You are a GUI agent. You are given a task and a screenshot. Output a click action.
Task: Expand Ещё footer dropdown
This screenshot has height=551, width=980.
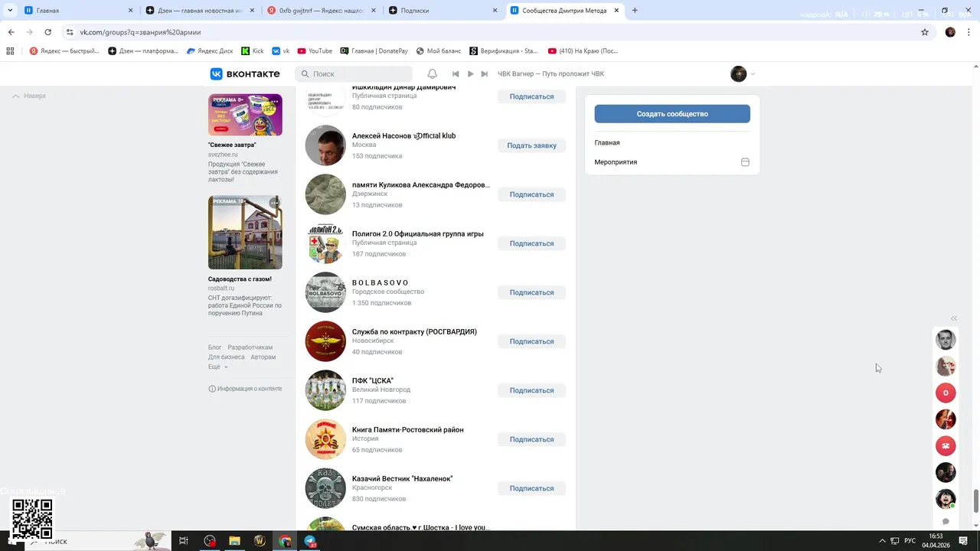pos(218,367)
